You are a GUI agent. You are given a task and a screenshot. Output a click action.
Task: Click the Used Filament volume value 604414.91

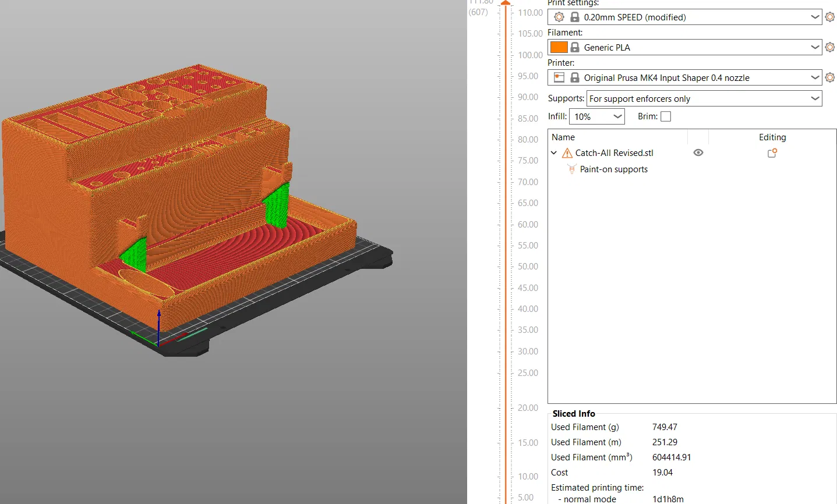[x=672, y=457]
